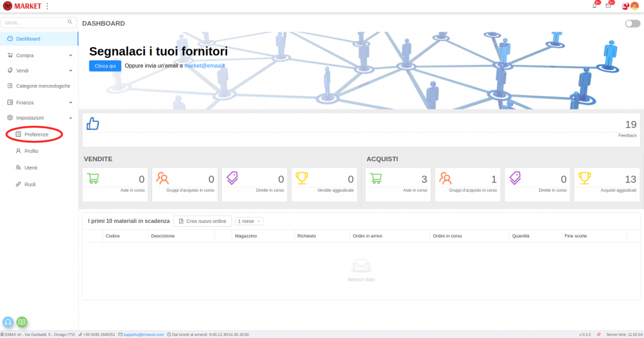
Task: Expand the Compra menu
Action: click(39, 55)
